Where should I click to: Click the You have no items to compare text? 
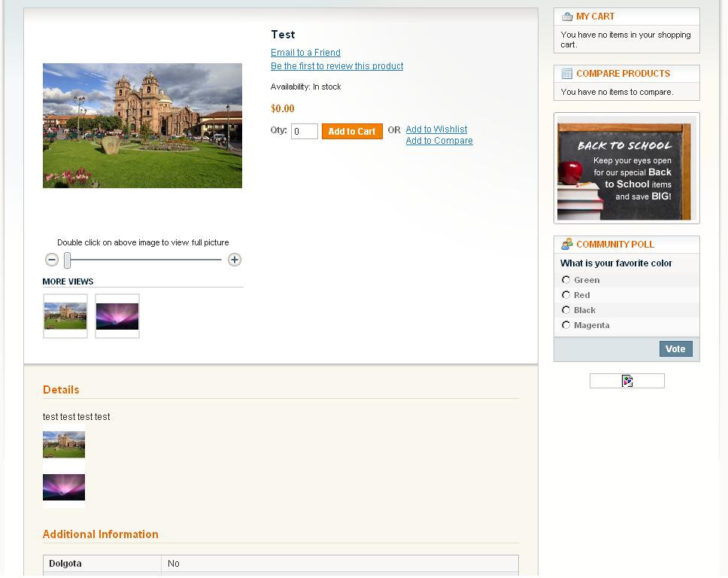(617, 92)
